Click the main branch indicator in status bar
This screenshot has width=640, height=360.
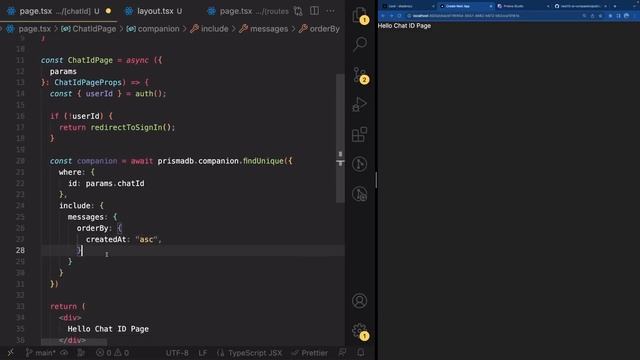40,353
